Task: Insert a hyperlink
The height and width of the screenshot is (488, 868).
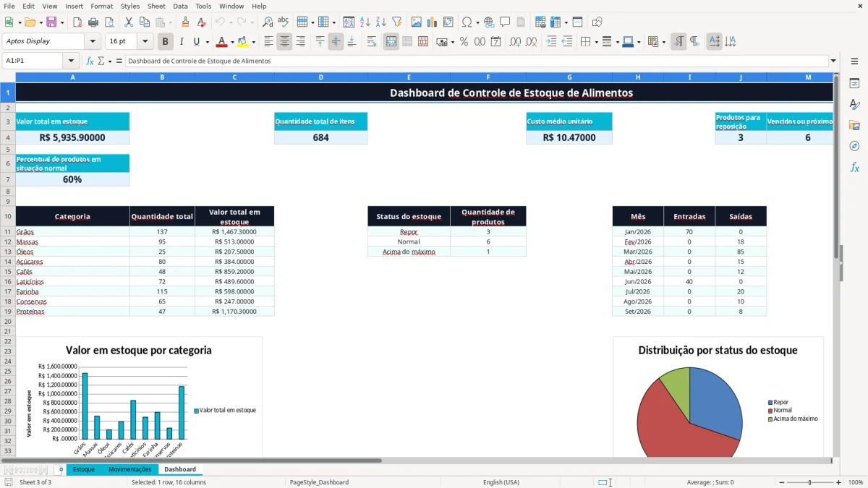Action: click(x=489, y=22)
